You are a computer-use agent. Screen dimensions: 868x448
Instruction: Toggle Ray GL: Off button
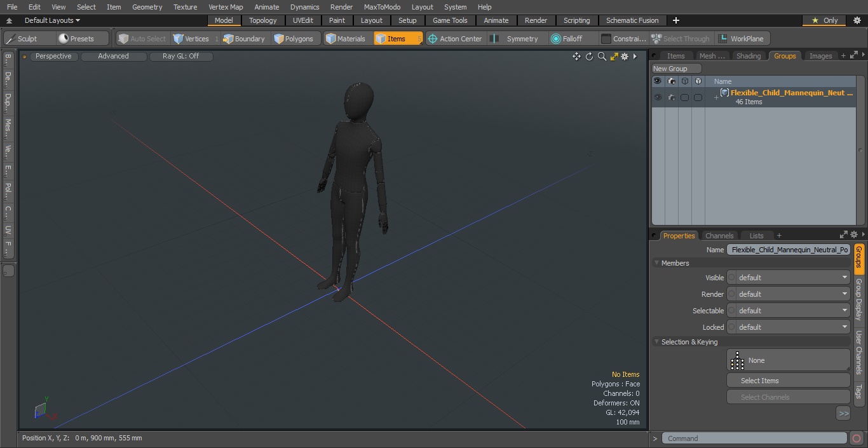181,56
